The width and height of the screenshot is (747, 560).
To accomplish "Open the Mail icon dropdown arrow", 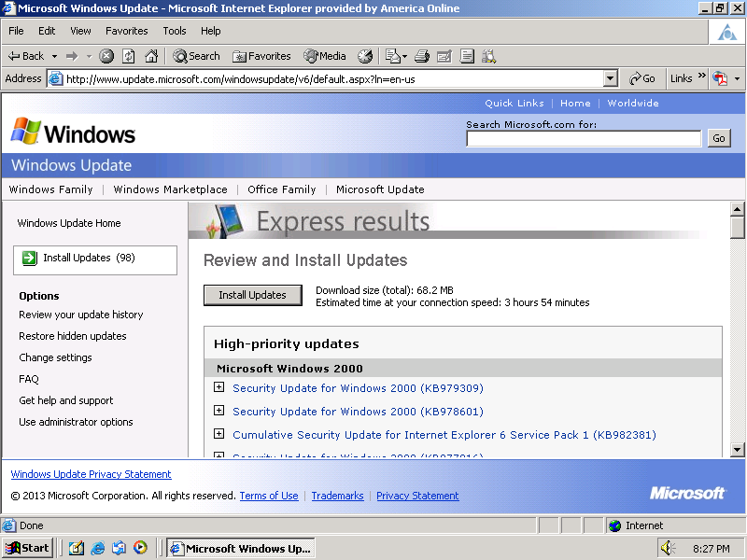I will 404,57.
